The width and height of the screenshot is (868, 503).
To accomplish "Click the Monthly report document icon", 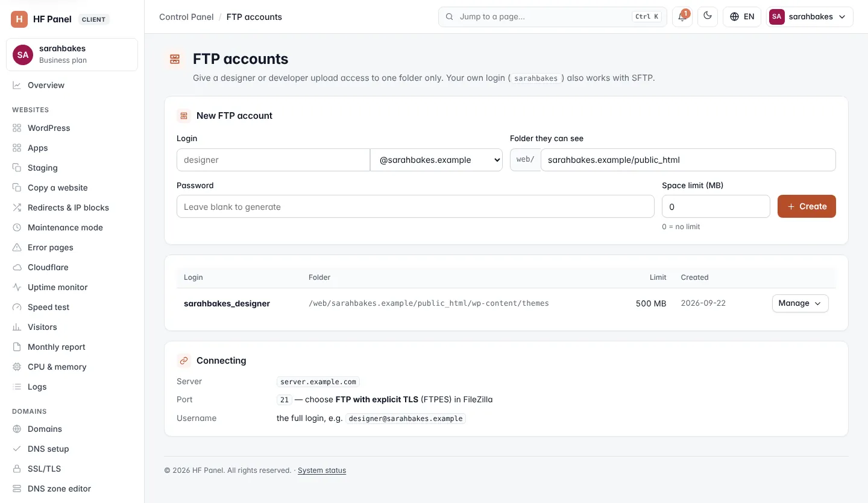I will (x=17, y=347).
